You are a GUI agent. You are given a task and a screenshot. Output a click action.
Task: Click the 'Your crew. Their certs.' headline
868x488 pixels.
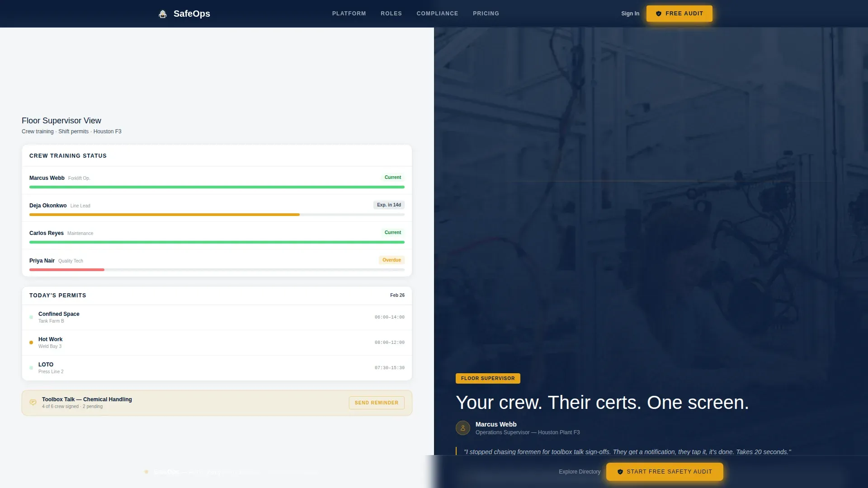[x=602, y=403]
